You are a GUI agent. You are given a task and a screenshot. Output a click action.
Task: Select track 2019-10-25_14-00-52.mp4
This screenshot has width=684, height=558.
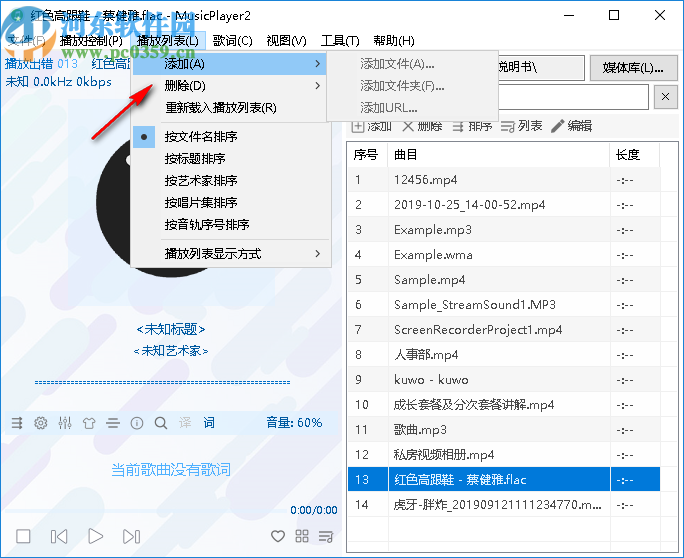pyautogui.click(x=504, y=205)
